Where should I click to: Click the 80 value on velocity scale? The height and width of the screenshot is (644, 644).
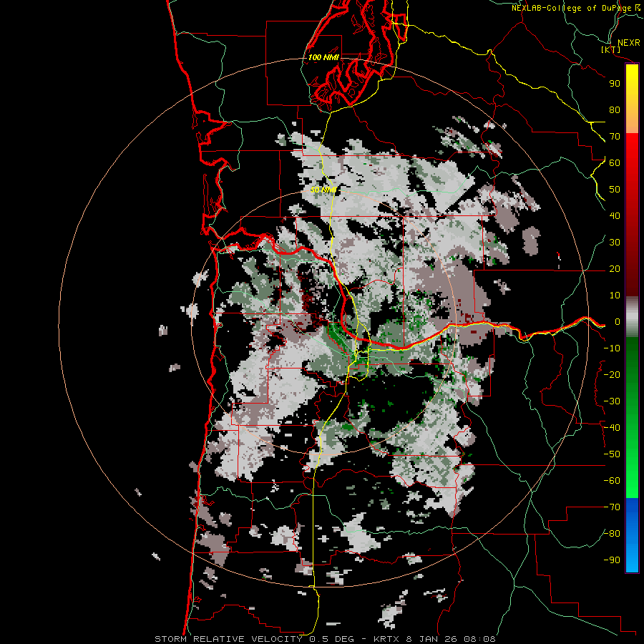point(615,110)
